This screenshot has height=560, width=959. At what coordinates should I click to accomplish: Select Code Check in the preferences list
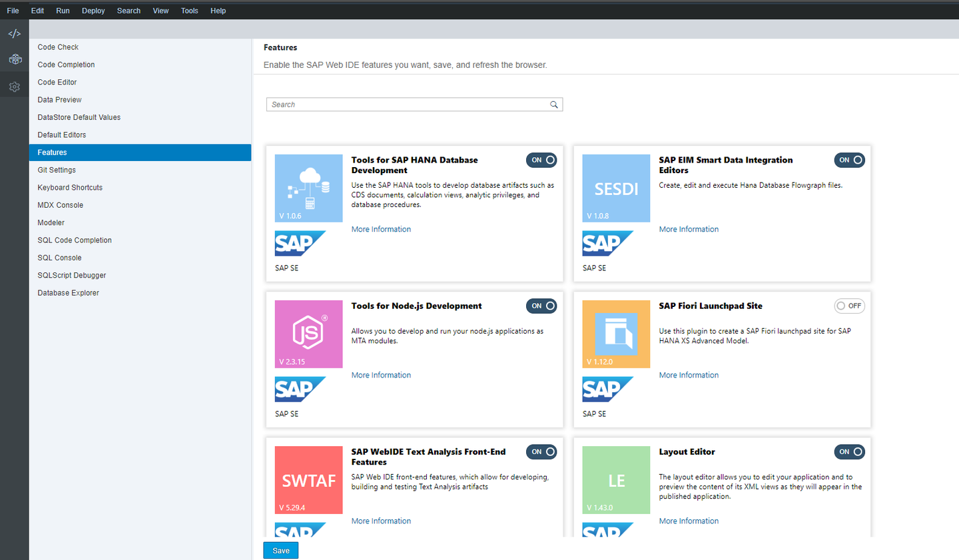[x=140, y=47]
